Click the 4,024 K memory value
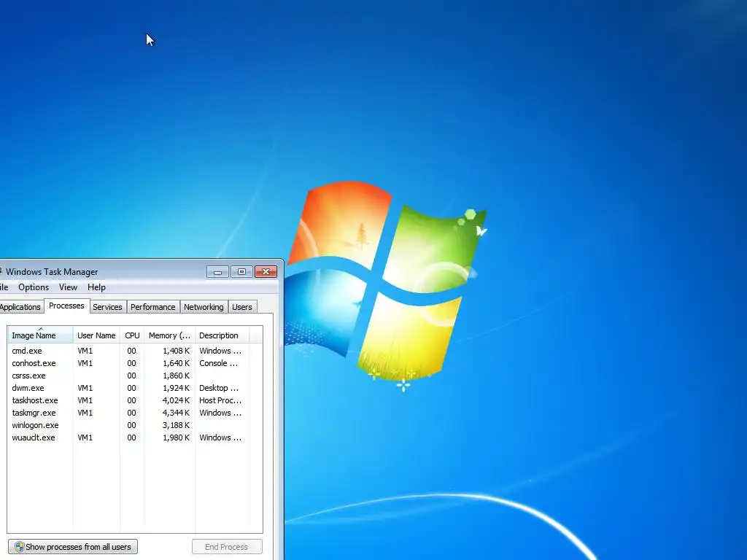This screenshot has height=560, width=747. 176,400
